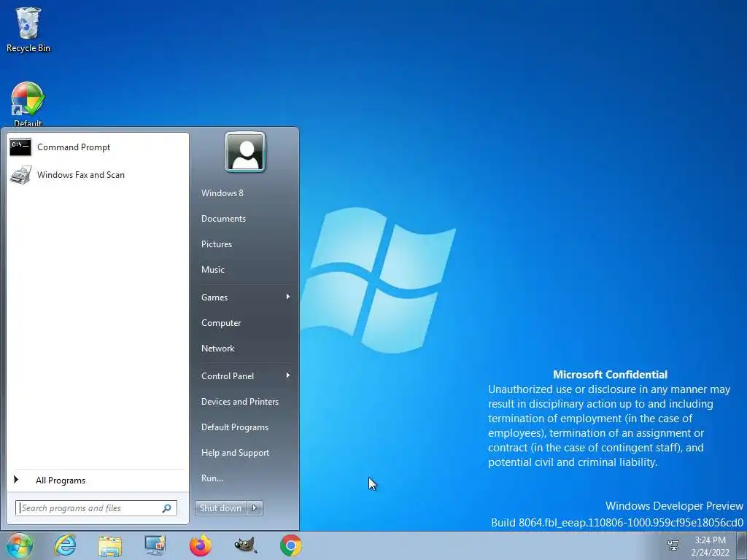Click the Shut down button

point(221,508)
